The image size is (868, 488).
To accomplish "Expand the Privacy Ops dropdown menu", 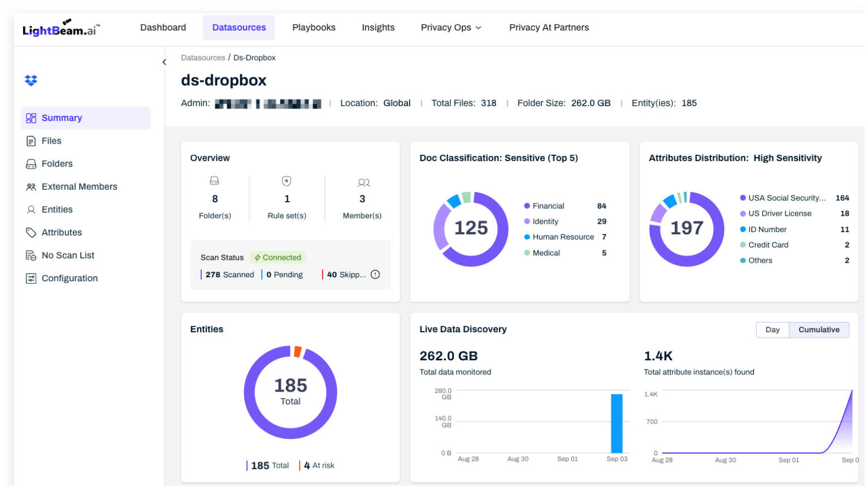I will [x=450, y=28].
